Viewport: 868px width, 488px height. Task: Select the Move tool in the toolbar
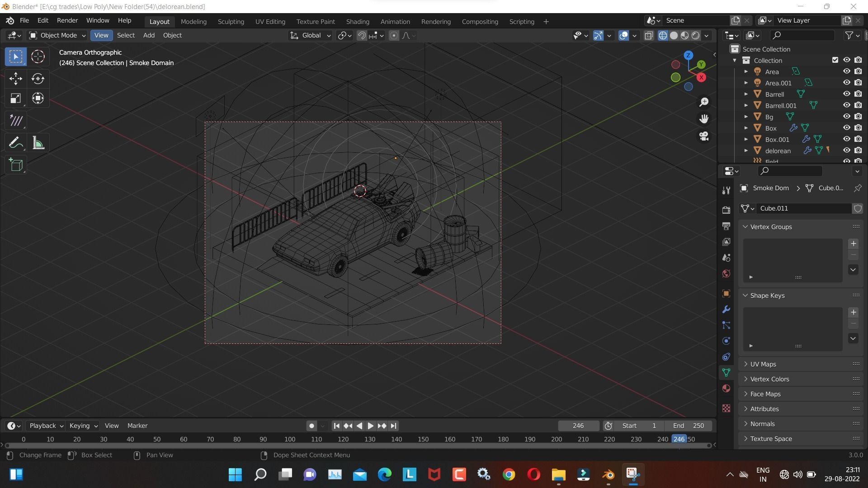click(15, 79)
